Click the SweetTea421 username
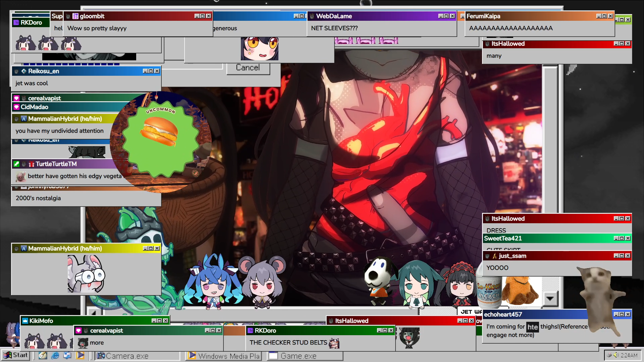Screen dimensions: 644x362 click(x=503, y=238)
